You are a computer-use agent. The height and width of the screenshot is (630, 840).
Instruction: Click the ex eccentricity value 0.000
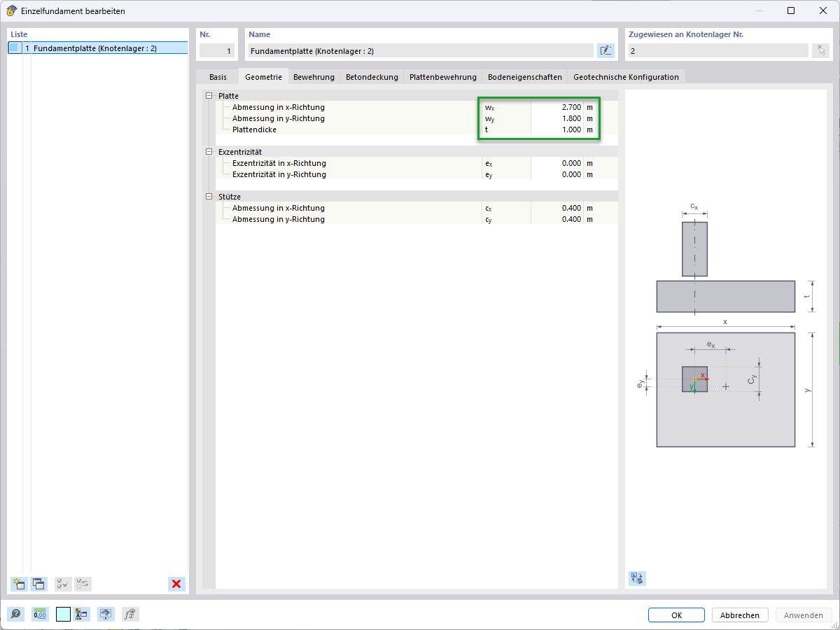click(557, 163)
